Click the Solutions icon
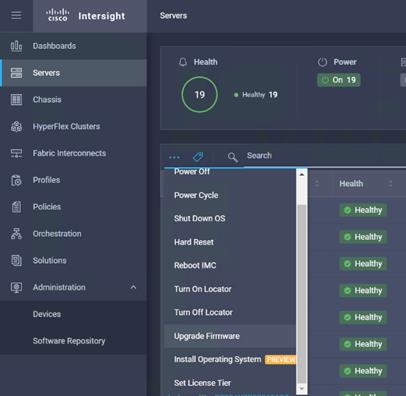This screenshot has height=396, width=406. pyautogui.click(x=16, y=260)
